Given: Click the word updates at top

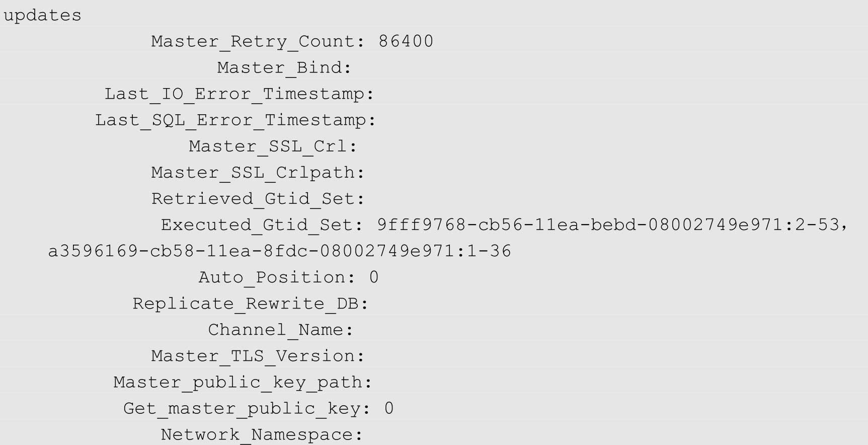Looking at the screenshot, I should [x=42, y=16].
